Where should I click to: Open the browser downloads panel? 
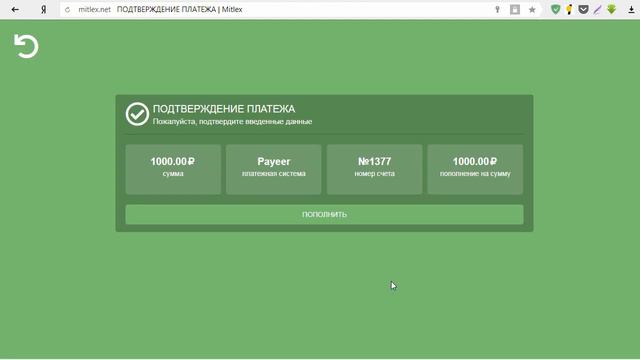pos(631,10)
